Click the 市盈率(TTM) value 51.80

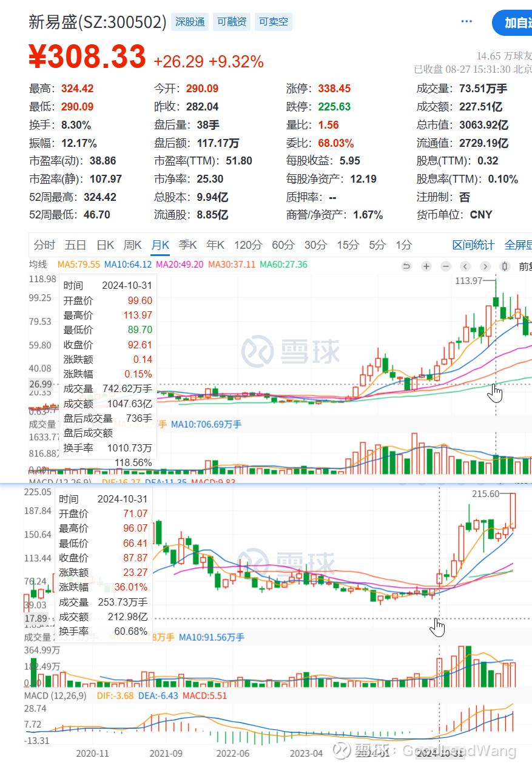(238, 161)
